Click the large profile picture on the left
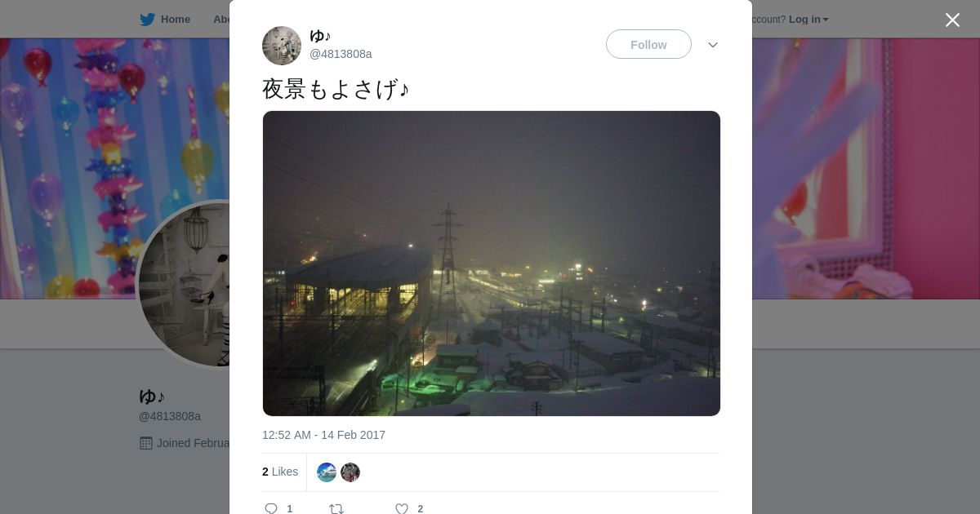Screen dimensions: 980x514 click(184, 285)
